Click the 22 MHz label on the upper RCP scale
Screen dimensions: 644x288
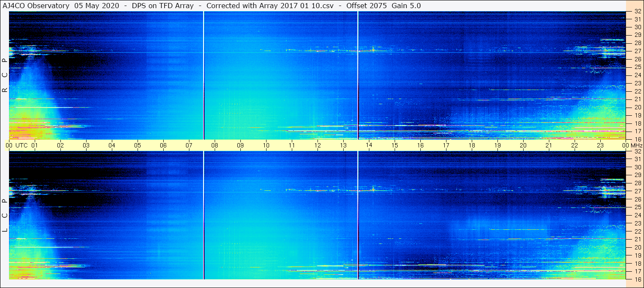pyautogui.click(x=637, y=91)
